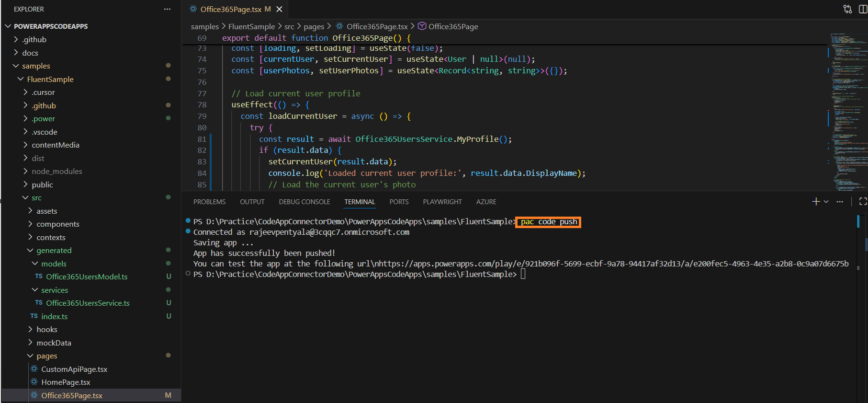Open terminal panel more actions ellipsis
This screenshot has height=403, width=868.
pyautogui.click(x=840, y=202)
